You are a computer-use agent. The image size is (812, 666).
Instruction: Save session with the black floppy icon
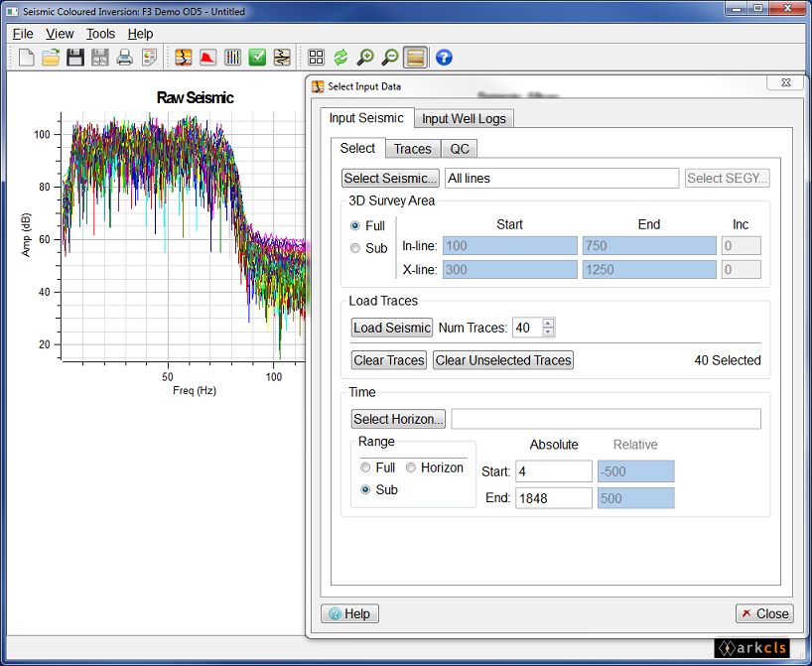click(75, 58)
